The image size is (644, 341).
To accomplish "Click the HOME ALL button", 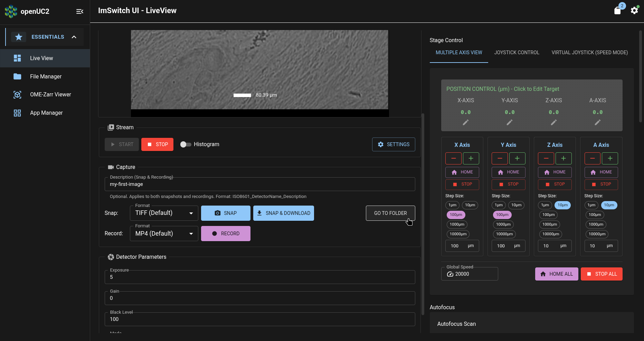I will (556, 274).
